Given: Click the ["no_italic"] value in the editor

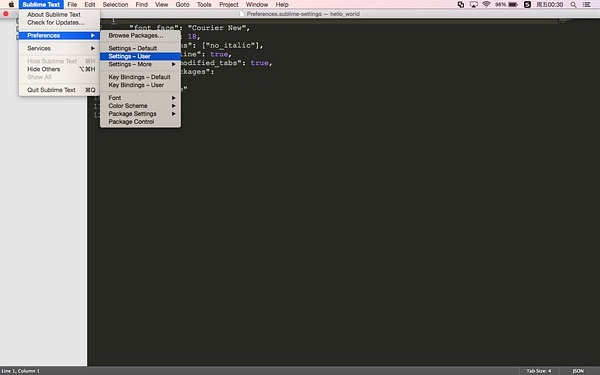Looking at the screenshot, I should tap(231, 46).
